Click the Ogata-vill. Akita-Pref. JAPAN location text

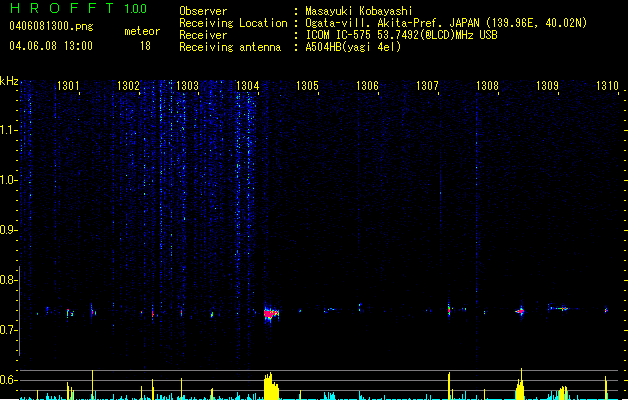[446, 23]
